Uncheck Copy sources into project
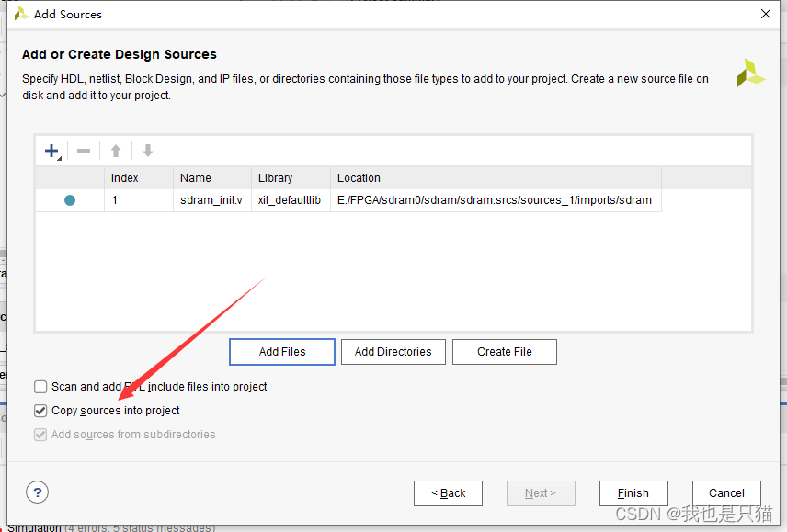 (x=40, y=411)
